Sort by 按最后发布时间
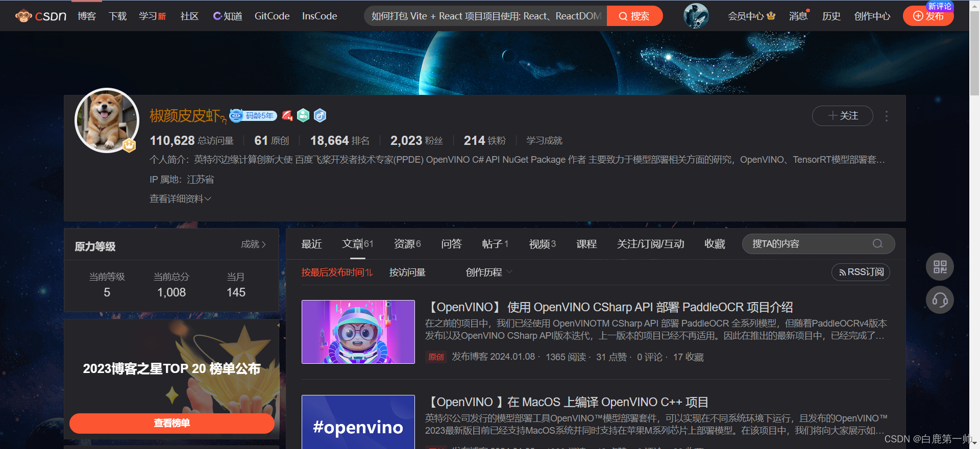The height and width of the screenshot is (449, 980). pyautogui.click(x=337, y=272)
